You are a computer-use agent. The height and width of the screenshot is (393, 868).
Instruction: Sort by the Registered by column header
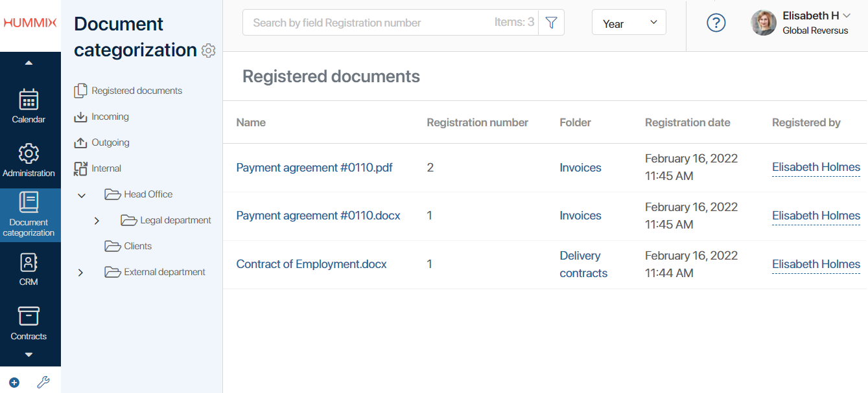coord(806,122)
